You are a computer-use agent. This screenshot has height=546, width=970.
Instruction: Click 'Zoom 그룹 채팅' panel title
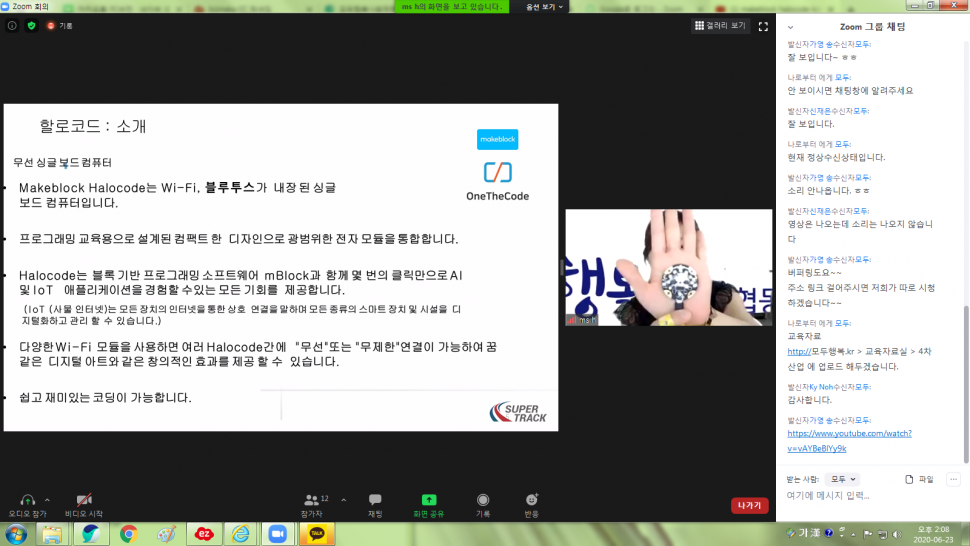(872, 27)
